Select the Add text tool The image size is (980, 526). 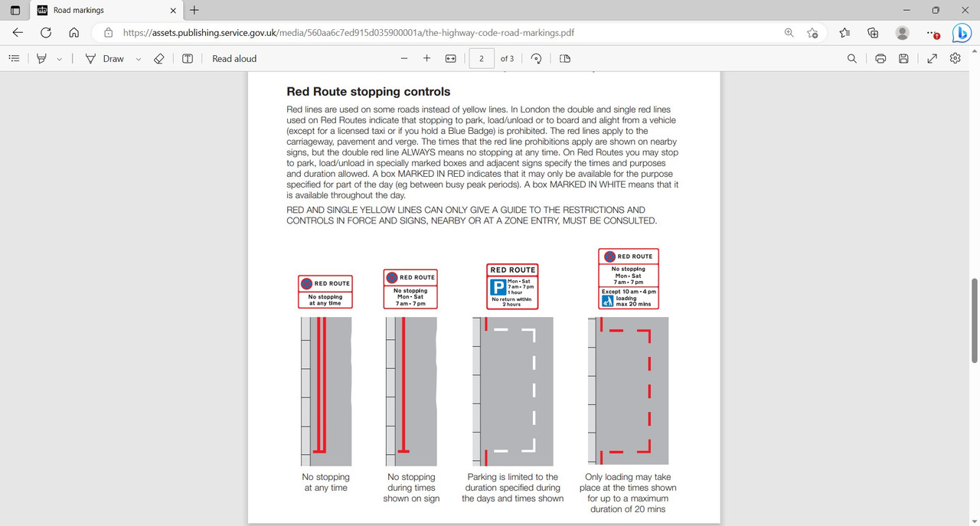click(188, 58)
